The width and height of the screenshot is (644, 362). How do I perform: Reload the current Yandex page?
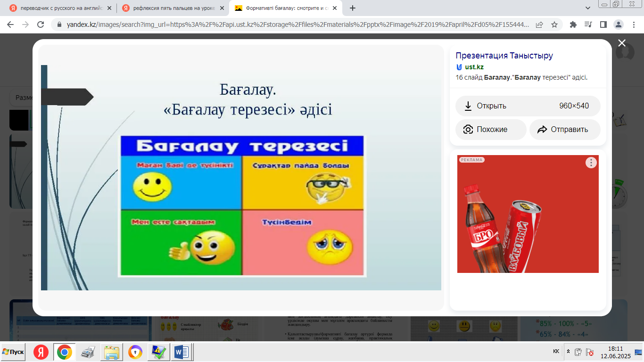click(41, 25)
